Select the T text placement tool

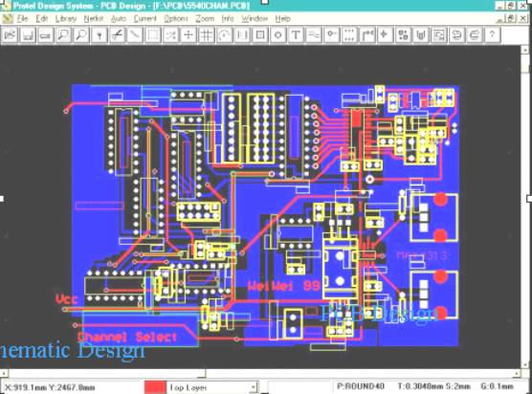296,35
